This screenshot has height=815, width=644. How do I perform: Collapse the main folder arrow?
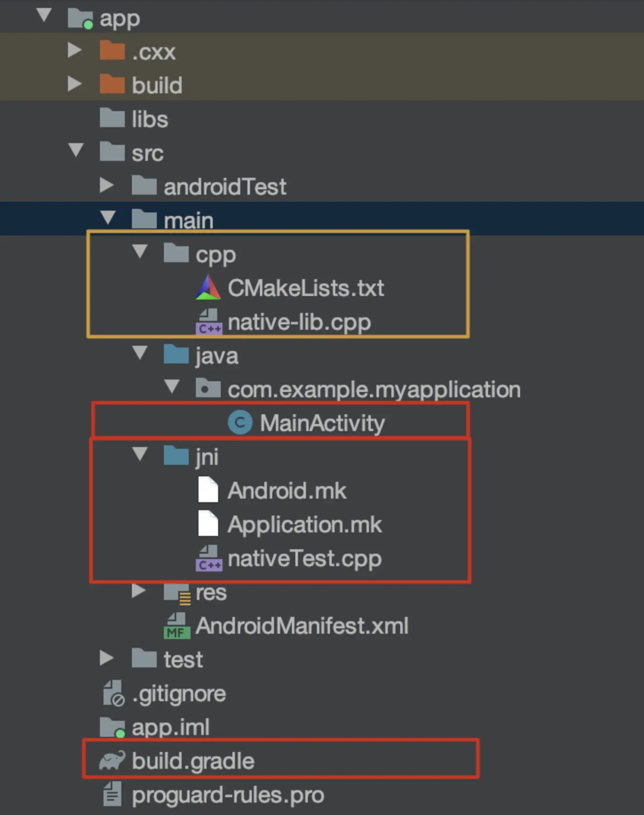point(108,218)
